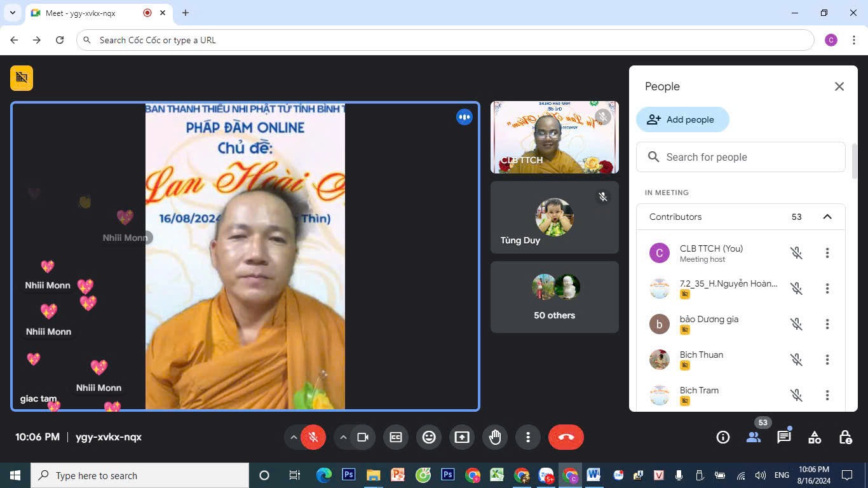The image size is (868, 488).
Task: Open the chat with everyone panel
Action: click(783, 437)
